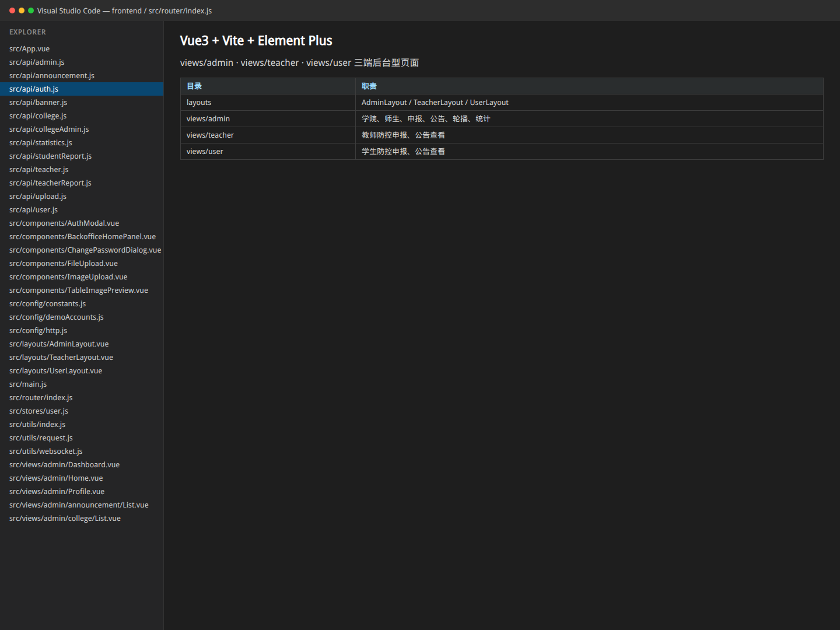Open src/views/admin/Dashboard.vue file
Screen dimensions: 840x630
pyautogui.click(x=82, y=465)
